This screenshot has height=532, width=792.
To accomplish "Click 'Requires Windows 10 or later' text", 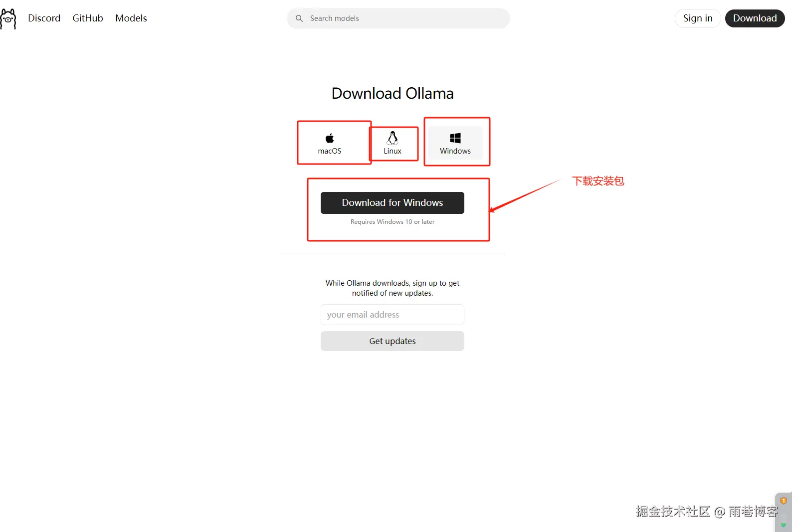I will tap(393, 222).
